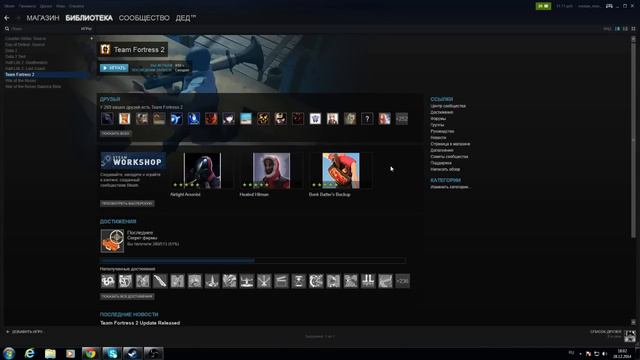Image resolution: width=640 pixels, height=360 pixels.
Task: Open Советы сообщества link
Action: pyautogui.click(x=449, y=157)
